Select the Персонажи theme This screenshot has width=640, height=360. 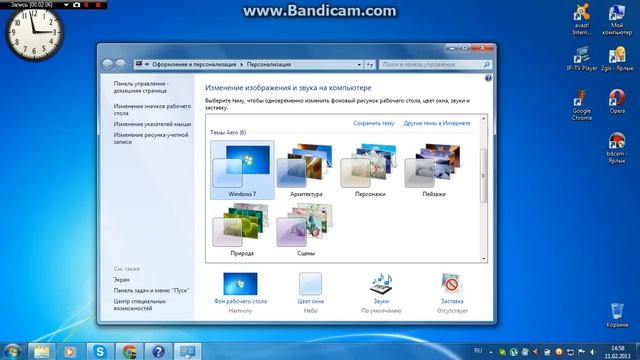coord(370,170)
